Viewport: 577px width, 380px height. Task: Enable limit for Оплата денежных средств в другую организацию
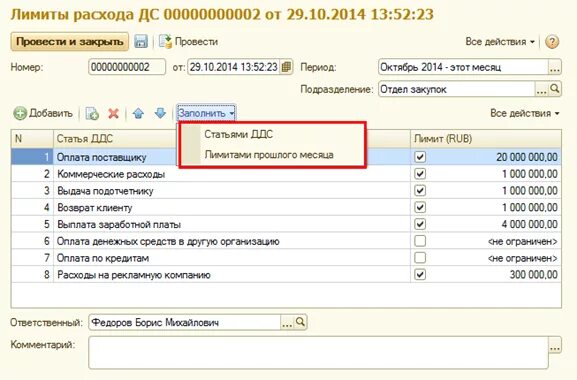click(x=420, y=241)
